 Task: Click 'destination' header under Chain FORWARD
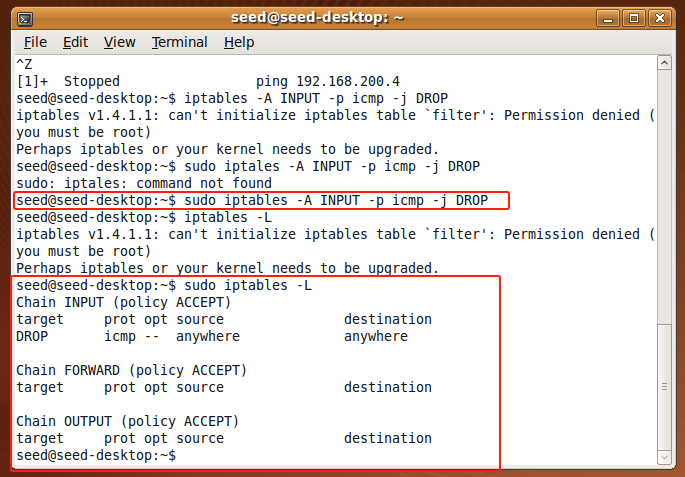(388, 388)
